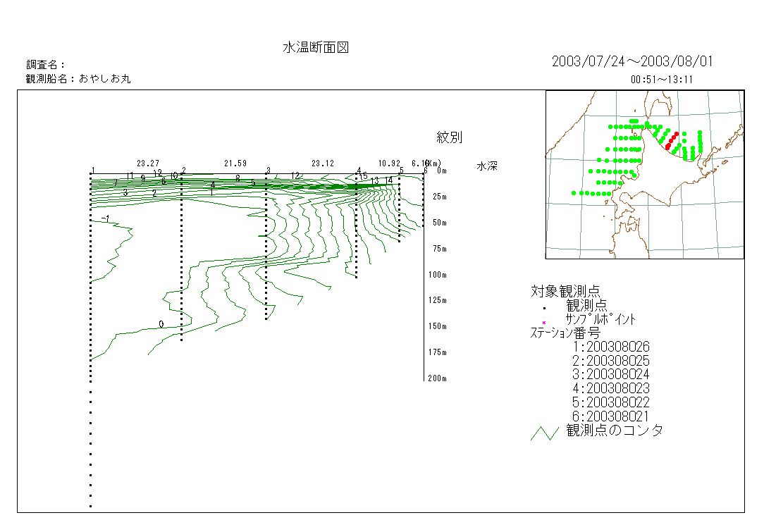Select station 1:200308026 in the list
The width and height of the screenshot is (764, 532).
(x=610, y=347)
